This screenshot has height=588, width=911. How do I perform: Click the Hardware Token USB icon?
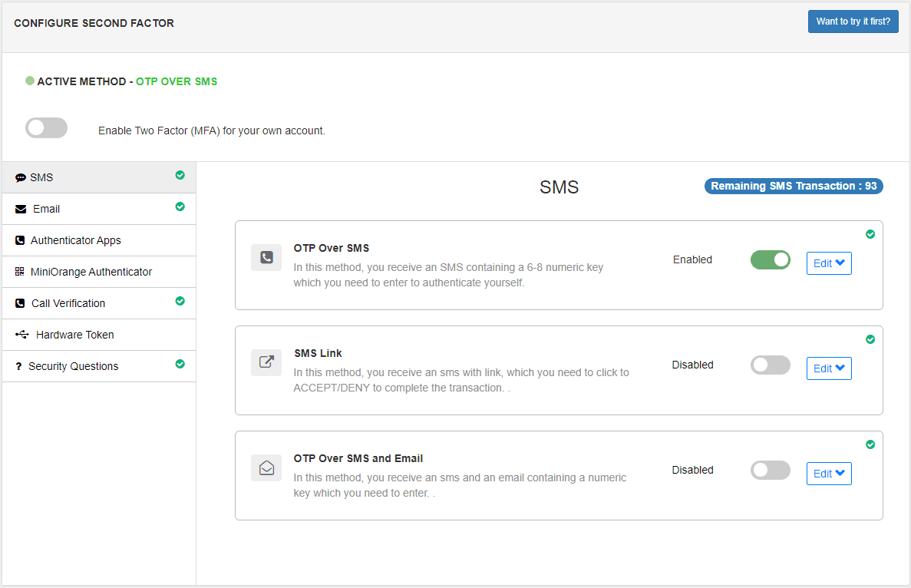pos(20,334)
